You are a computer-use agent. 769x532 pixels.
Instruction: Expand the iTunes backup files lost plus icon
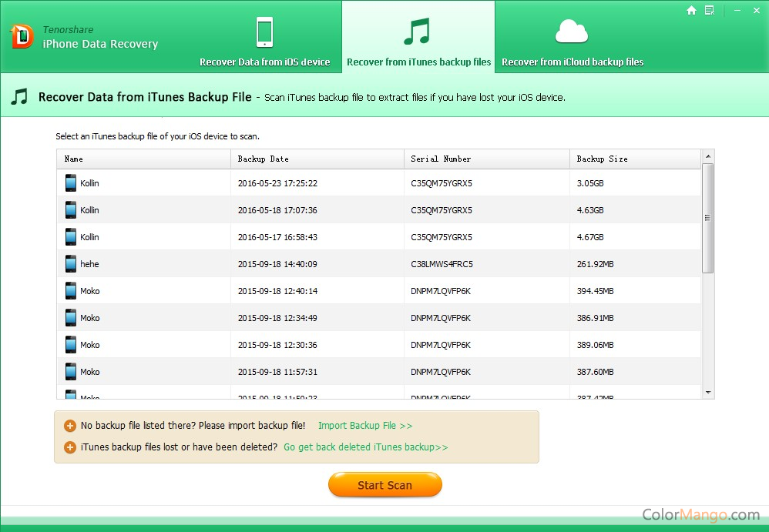[70, 447]
